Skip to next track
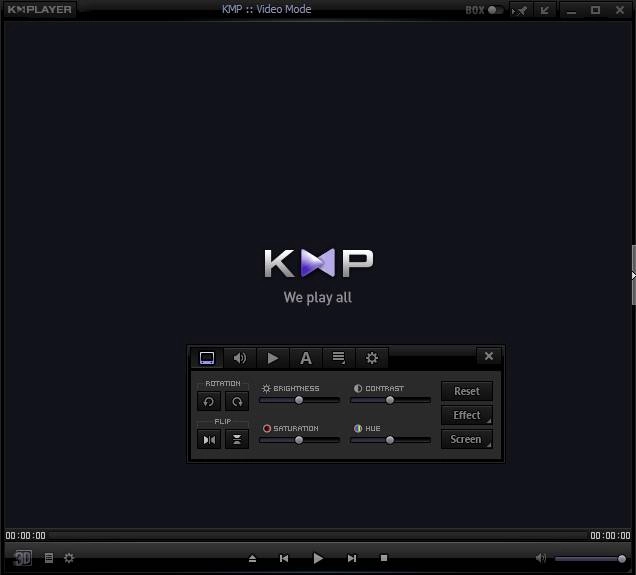Screen dimensions: 636x575 [x=352, y=558]
